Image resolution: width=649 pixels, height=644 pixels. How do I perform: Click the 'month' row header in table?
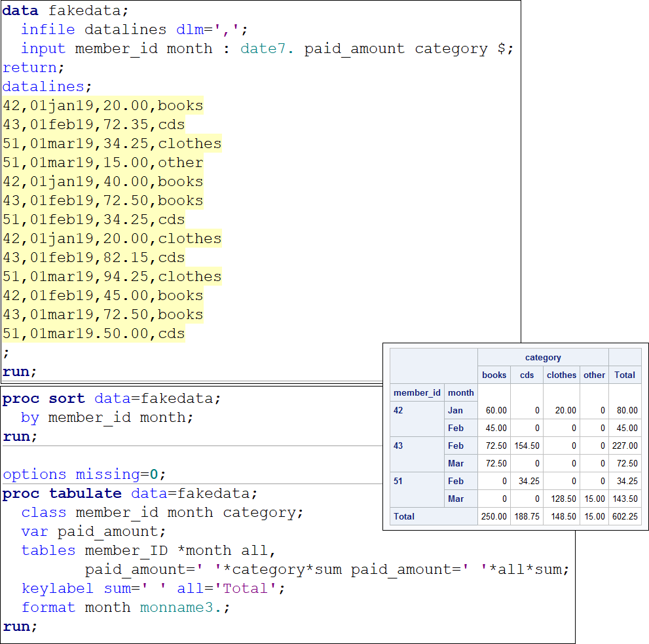tap(460, 393)
